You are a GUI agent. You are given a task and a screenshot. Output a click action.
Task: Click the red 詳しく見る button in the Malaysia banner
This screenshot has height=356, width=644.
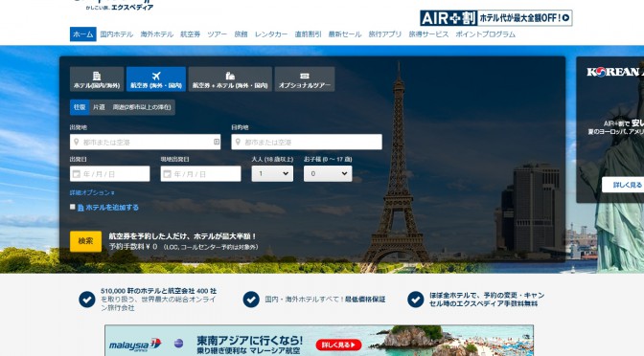338,345
